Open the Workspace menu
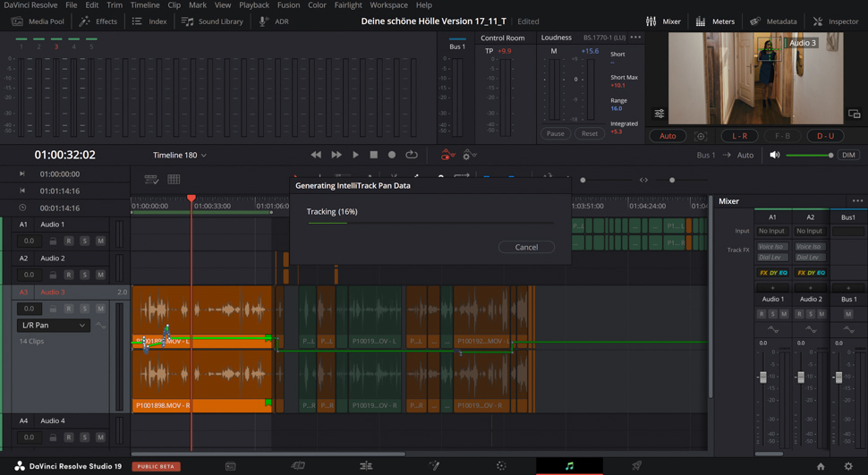The height and width of the screenshot is (475, 868). click(388, 5)
